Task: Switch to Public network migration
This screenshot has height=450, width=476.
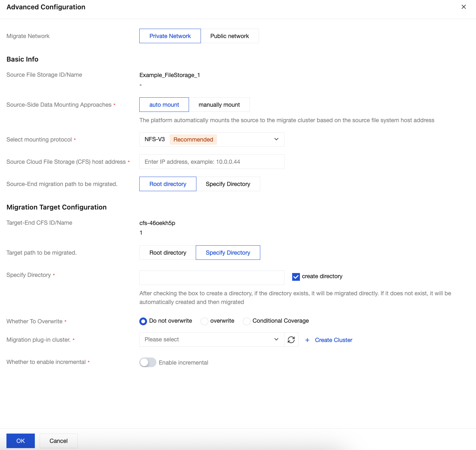Action: 229,36
